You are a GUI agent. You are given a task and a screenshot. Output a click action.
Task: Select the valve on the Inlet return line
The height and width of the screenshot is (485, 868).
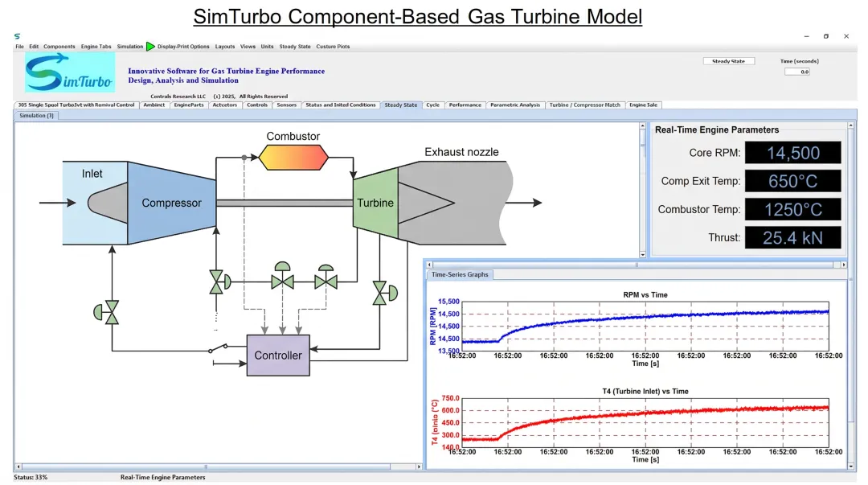(x=106, y=313)
